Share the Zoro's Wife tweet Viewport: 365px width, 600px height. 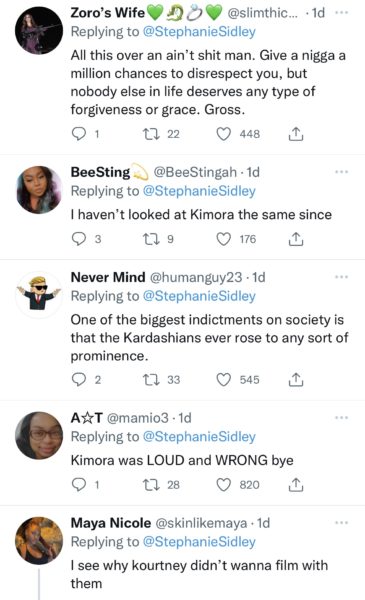(x=295, y=134)
